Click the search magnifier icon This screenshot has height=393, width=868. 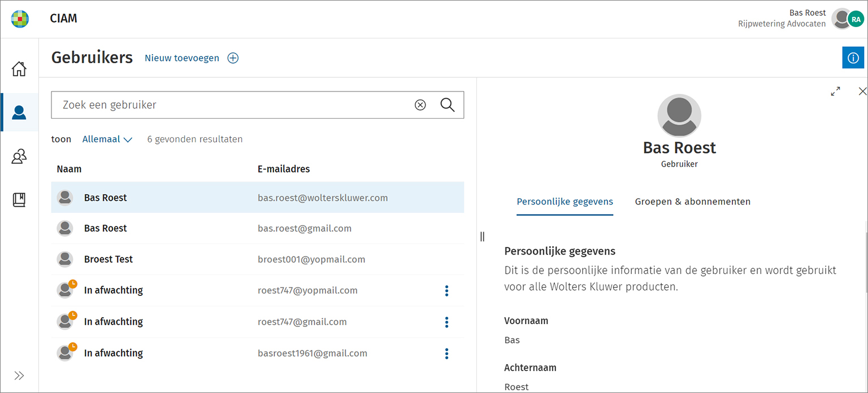(x=447, y=105)
